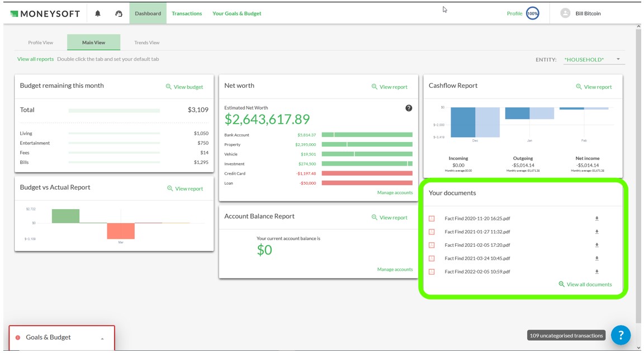
Task: Click the red alert icon beside Goals & Budget
Action: coord(18,337)
